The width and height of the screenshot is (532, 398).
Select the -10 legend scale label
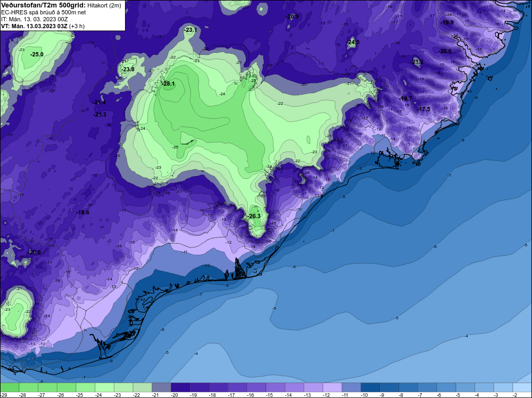pyautogui.click(x=364, y=395)
